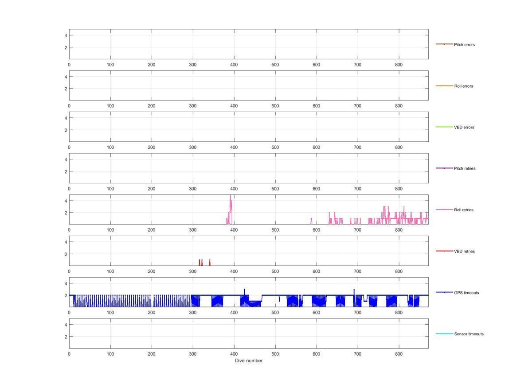Screen dimensions: 532x392
Task: Select the orange Roll errors legend line
Action: [x=444, y=85]
